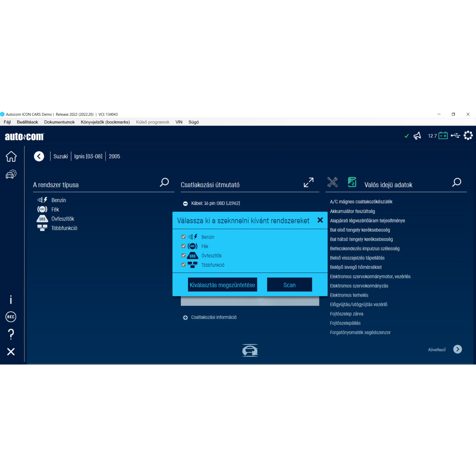Click Kiválasztás megszüntetése button
The width and height of the screenshot is (476, 476).
click(x=222, y=285)
